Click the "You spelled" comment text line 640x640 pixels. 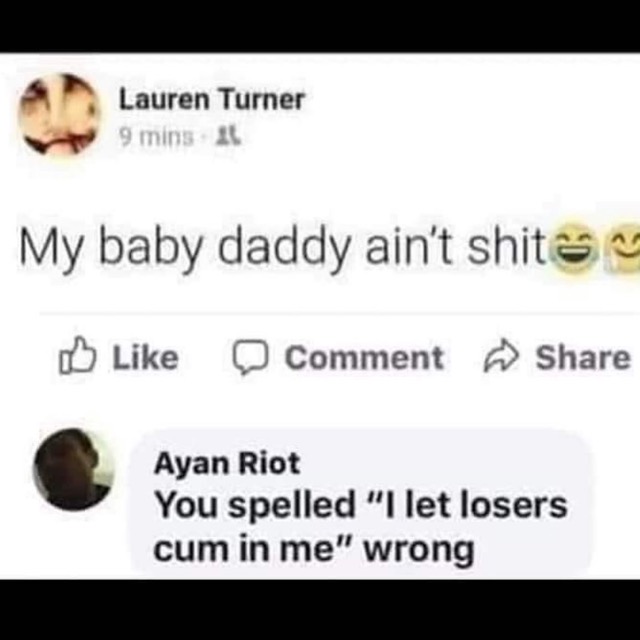(360, 505)
